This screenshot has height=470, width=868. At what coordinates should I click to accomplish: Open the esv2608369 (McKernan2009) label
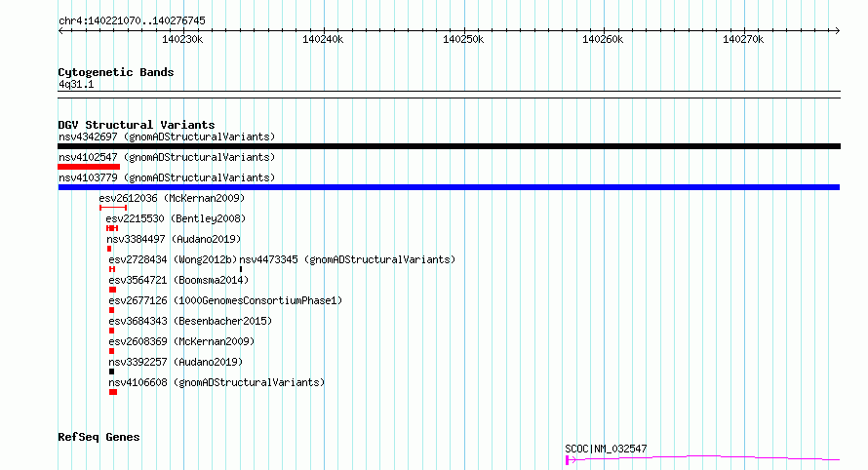tap(181, 341)
